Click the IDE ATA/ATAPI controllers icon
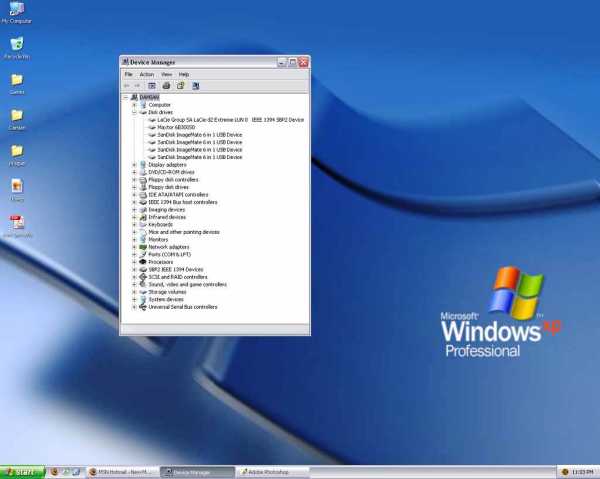The height and width of the screenshot is (479, 600). tap(143, 194)
